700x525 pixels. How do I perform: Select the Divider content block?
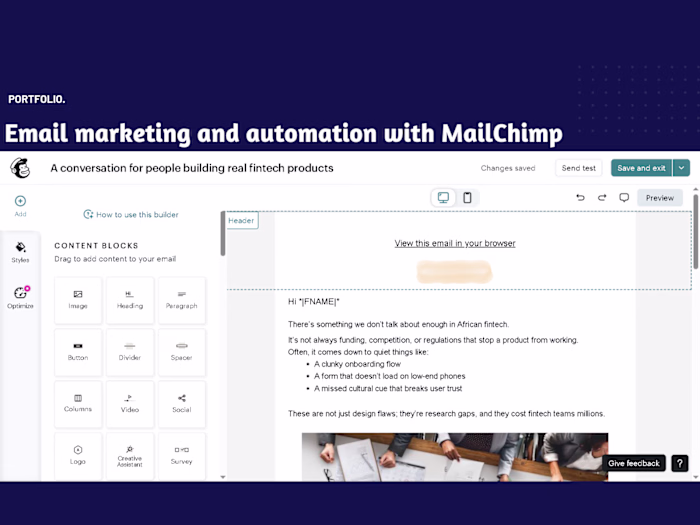tap(130, 352)
